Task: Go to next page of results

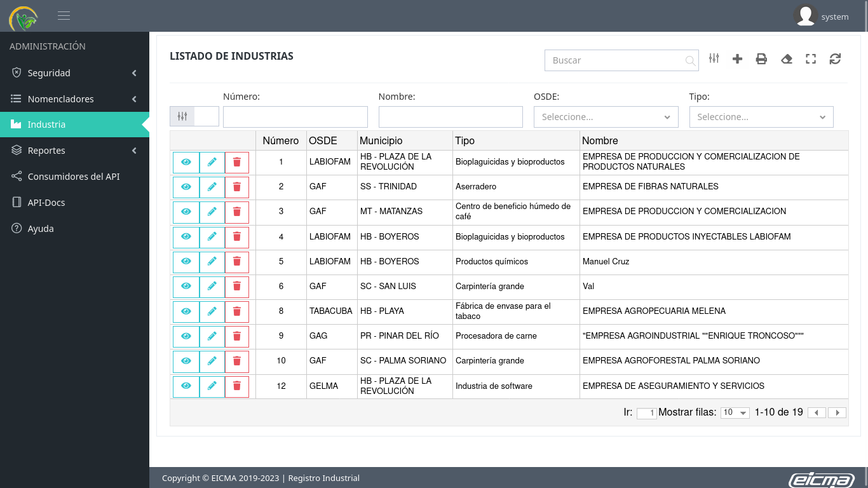Action: 837,413
